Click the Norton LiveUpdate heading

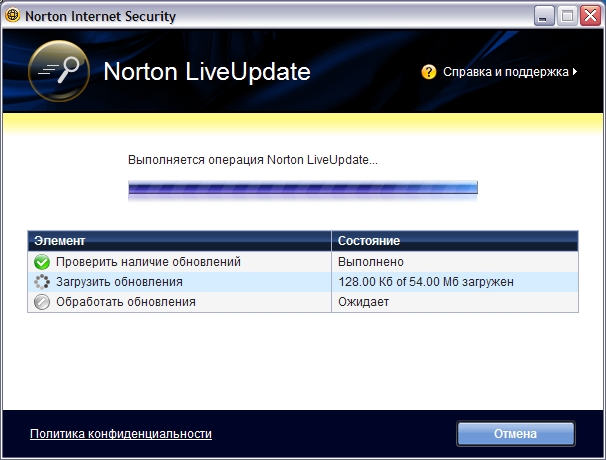click(x=207, y=72)
